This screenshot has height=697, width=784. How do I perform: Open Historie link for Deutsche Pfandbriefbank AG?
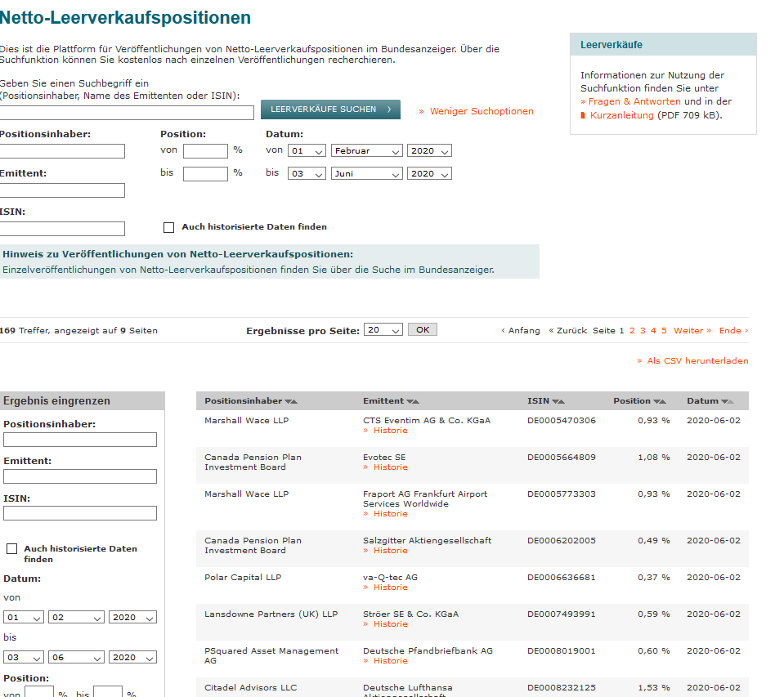point(390,660)
